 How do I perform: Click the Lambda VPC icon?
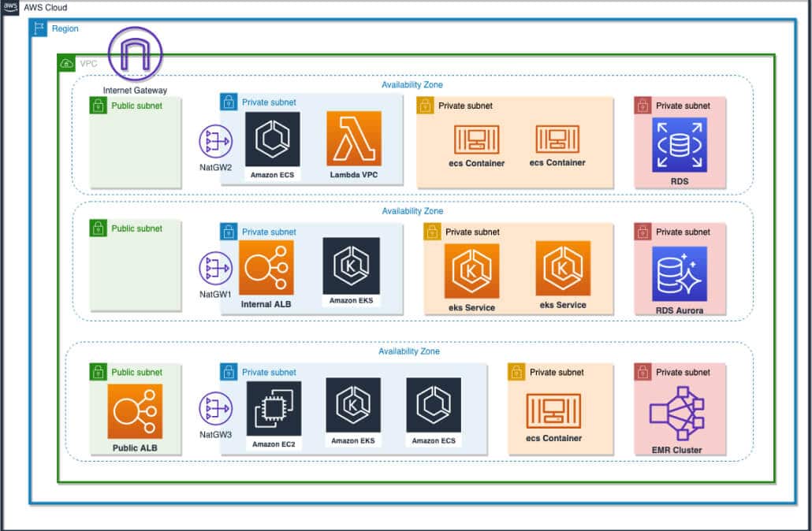click(x=354, y=139)
